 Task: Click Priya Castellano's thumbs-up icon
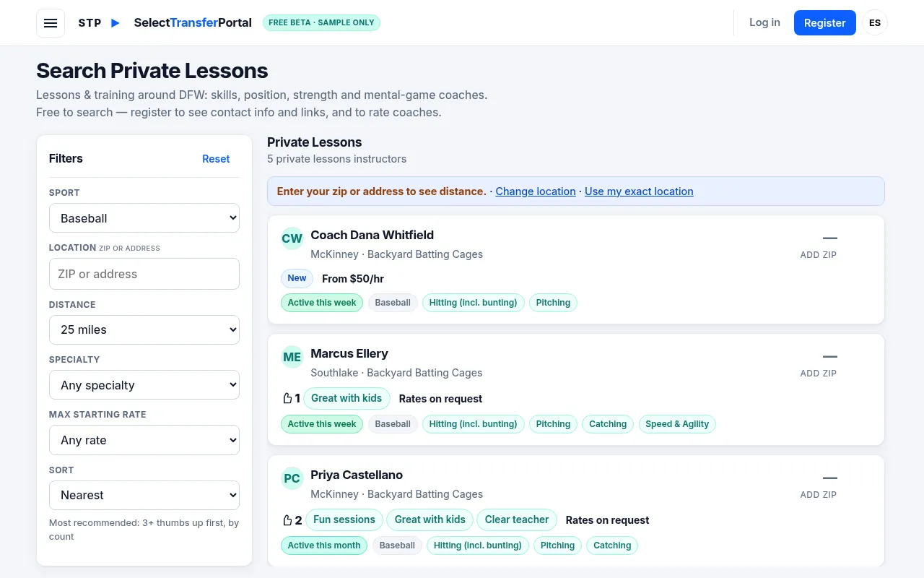coord(287,520)
